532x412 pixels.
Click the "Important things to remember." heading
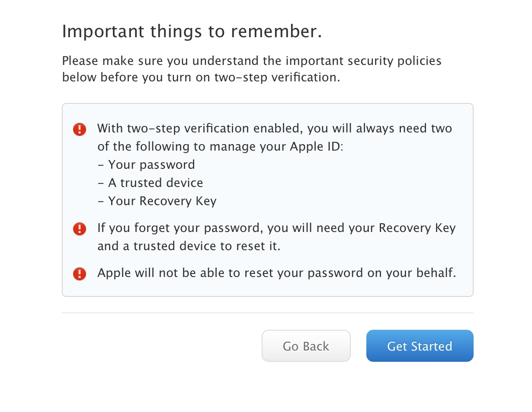click(192, 32)
